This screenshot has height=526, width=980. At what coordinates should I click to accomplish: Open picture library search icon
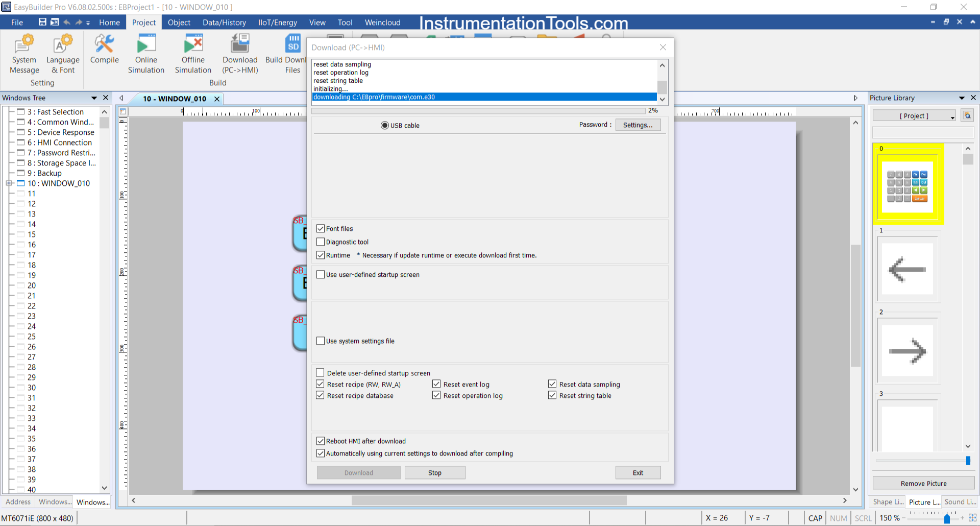[x=967, y=115]
